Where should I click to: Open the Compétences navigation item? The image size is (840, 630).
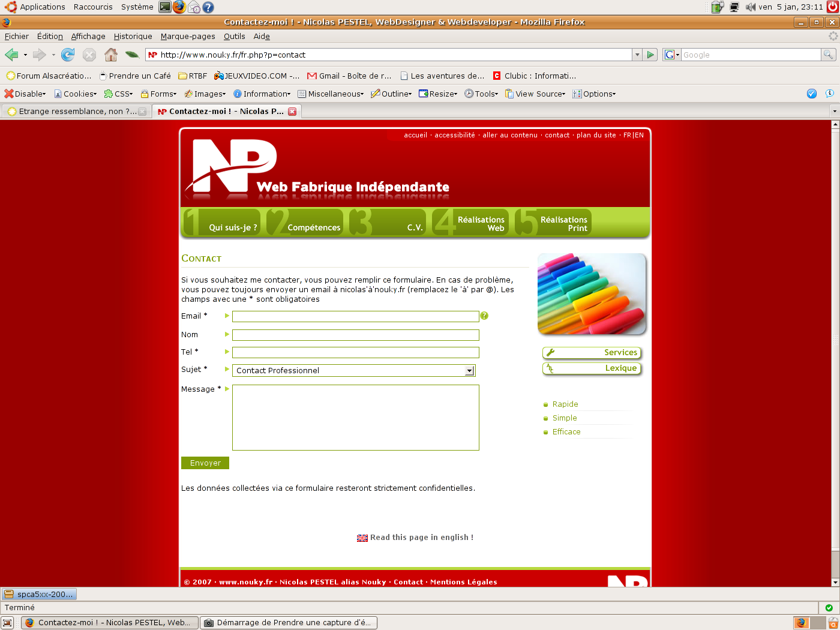tap(305, 222)
